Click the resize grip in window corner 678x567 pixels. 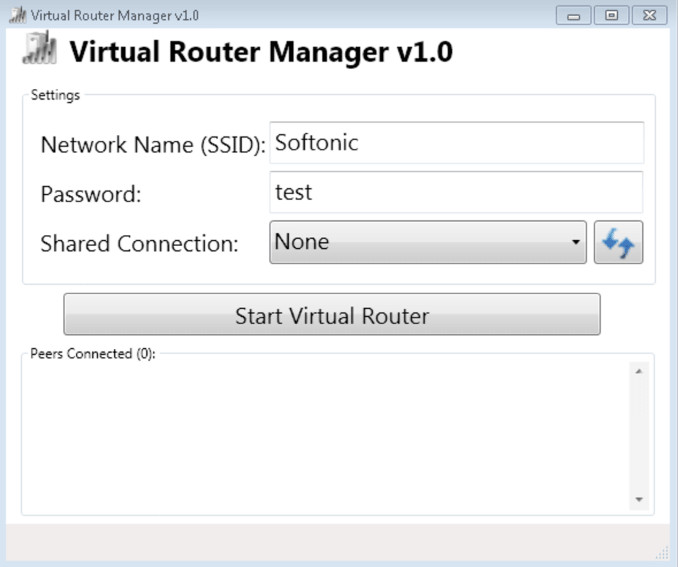tap(662, 553)
